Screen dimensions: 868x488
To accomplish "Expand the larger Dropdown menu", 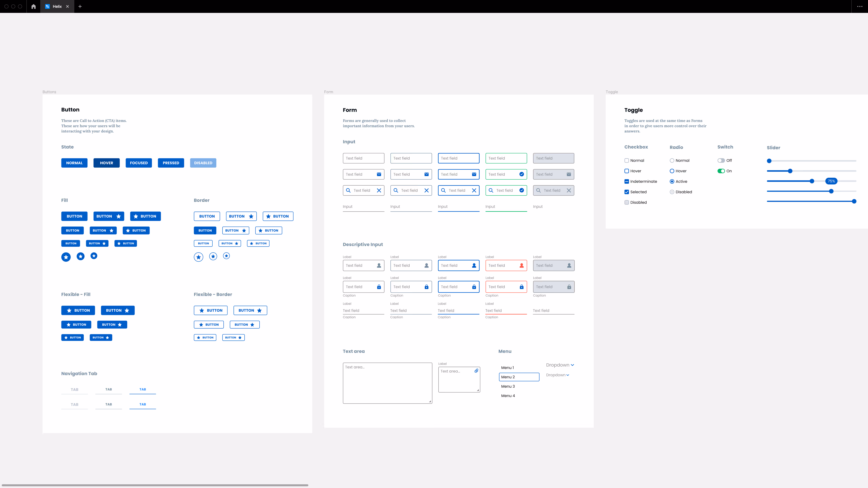I will [560, 365].
